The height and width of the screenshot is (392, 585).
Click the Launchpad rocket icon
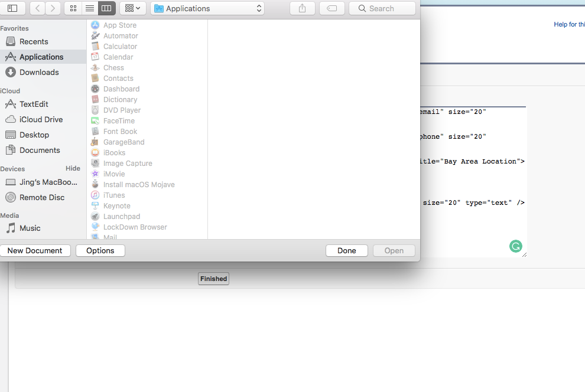coord(95,216)
